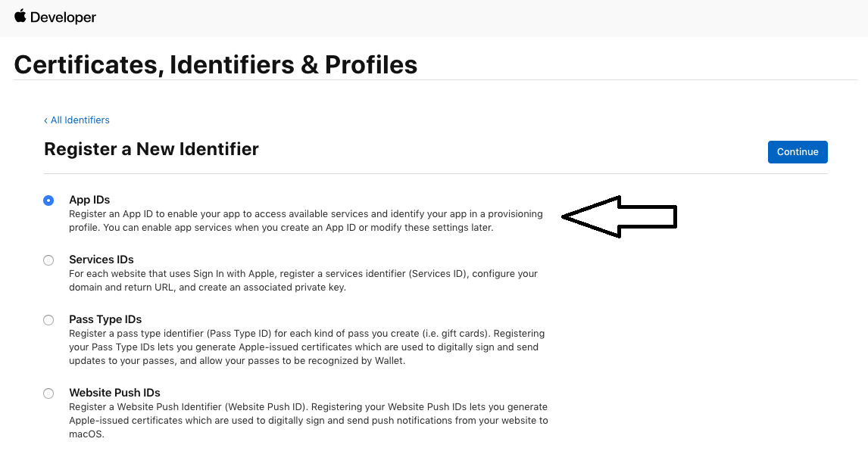This screenshot has width=868, height=451.
Task: Click the Apple logo icon
Action: click(20, 16)
